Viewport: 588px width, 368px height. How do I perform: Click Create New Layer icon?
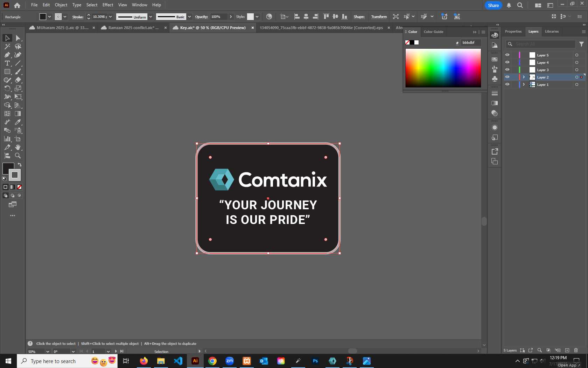(567, 350)
